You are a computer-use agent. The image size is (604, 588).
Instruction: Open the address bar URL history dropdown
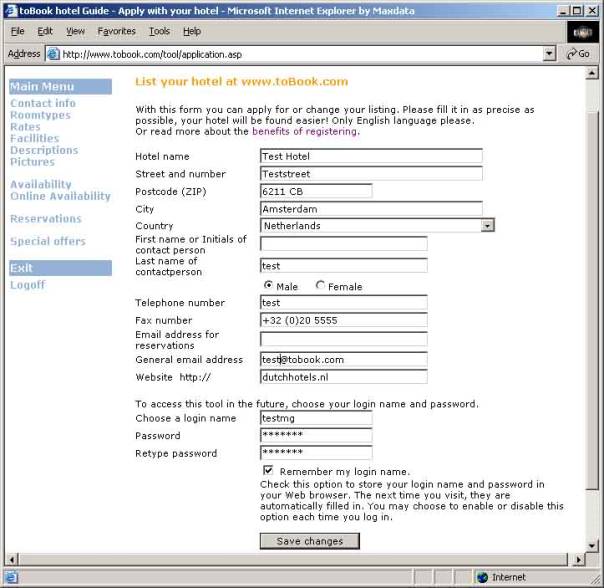[550, 54]
